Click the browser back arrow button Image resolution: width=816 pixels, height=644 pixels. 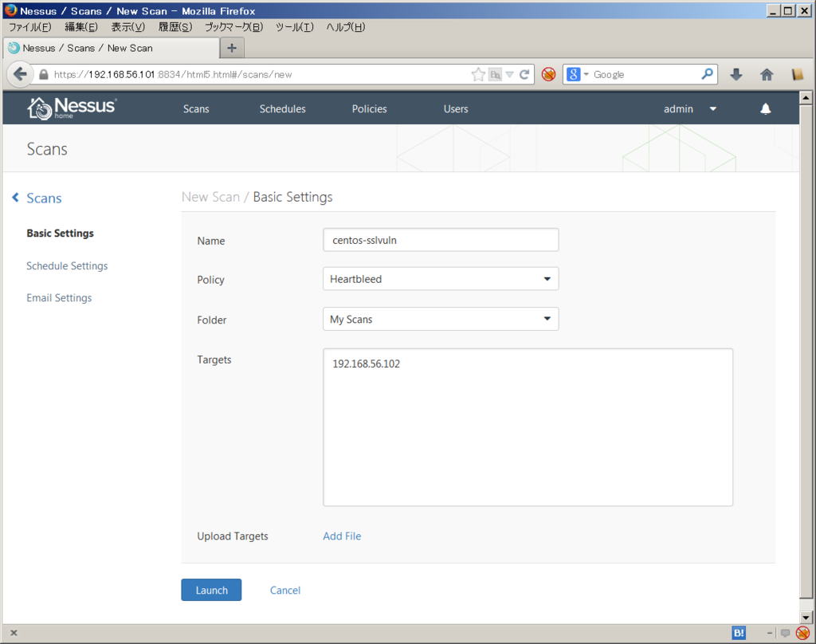tap(20, 74)
